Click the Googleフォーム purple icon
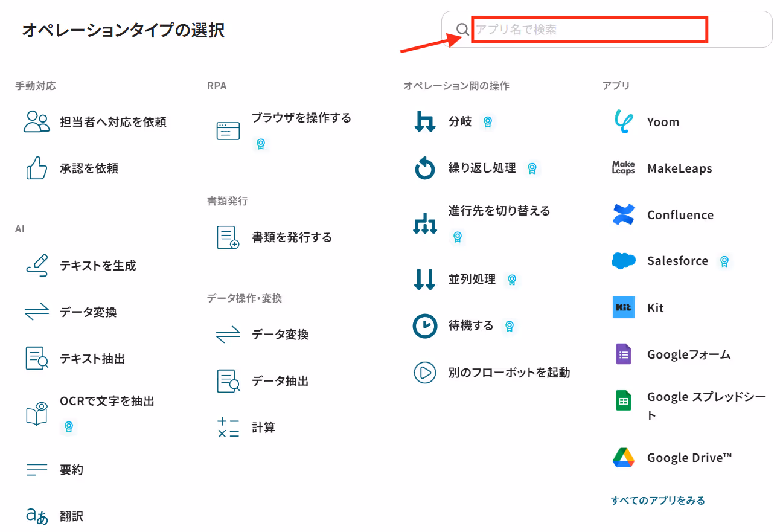 624,354
